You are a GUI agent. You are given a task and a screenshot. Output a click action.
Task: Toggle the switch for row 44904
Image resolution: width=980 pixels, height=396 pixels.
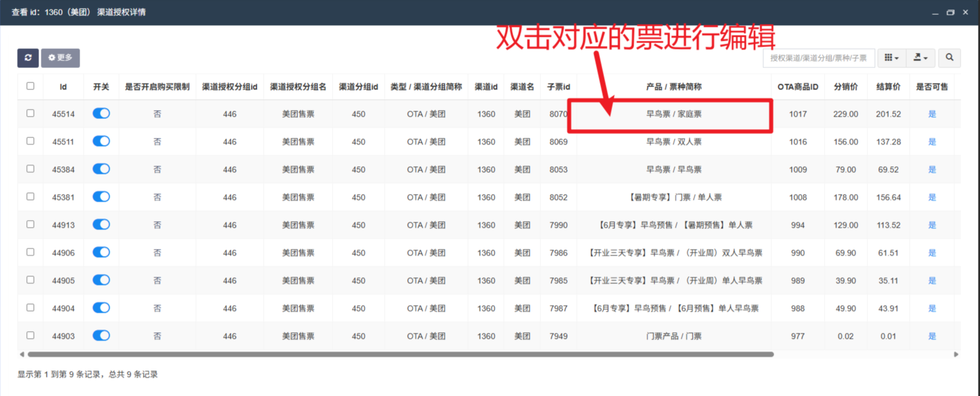click(x=101, y=308)
